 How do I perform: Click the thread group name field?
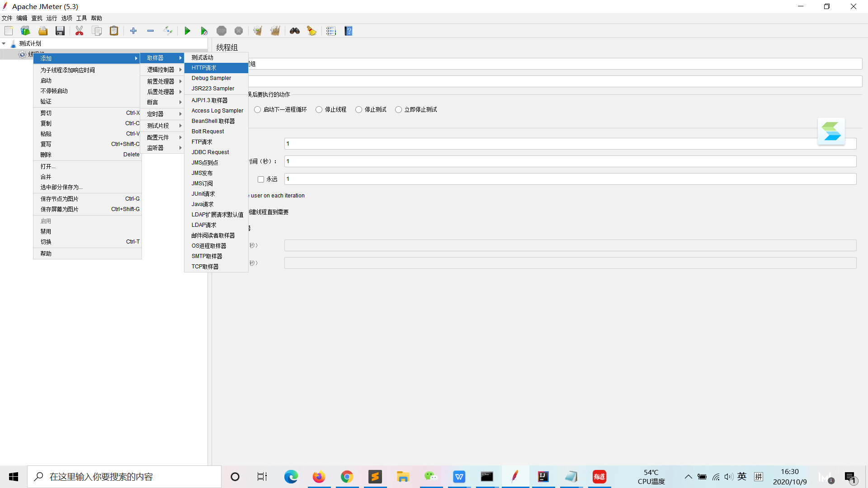555,64
